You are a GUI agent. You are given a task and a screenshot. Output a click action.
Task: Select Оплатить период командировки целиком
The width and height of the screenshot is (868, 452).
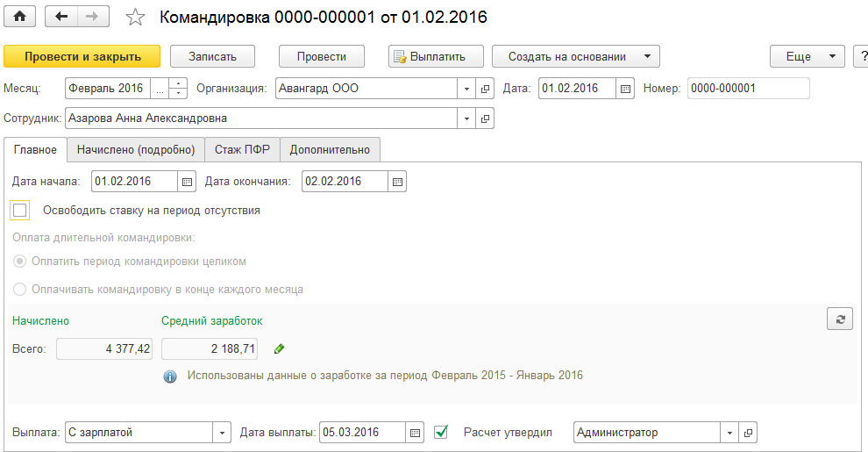(19, 262)
